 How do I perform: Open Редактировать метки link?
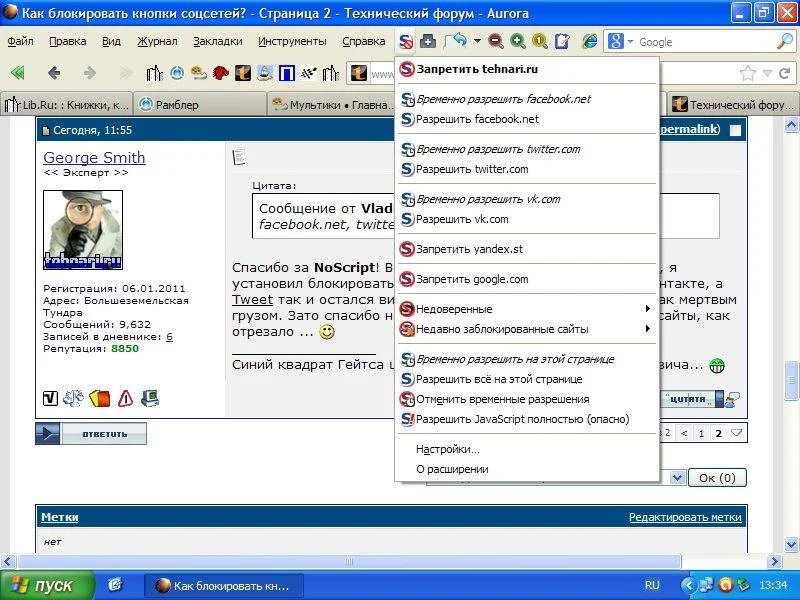[x=685, y=517]
